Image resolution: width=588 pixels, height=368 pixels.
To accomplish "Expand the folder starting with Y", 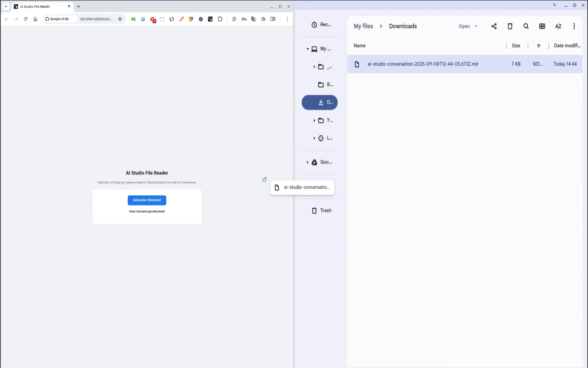I will coord(314,121).
